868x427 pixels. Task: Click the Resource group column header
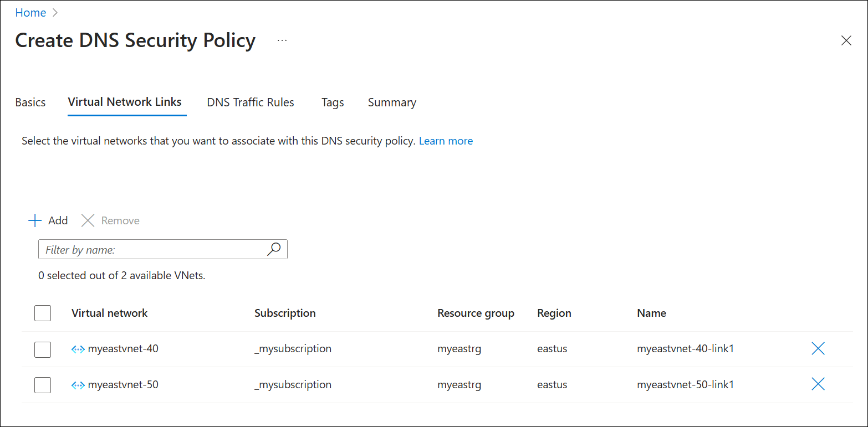[476, 313]
